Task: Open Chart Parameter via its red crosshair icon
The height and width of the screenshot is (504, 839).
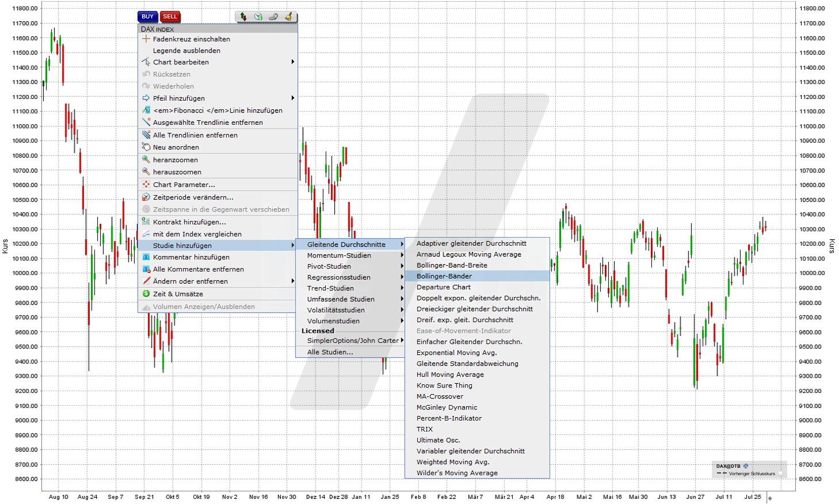Action: coord(145,184)
